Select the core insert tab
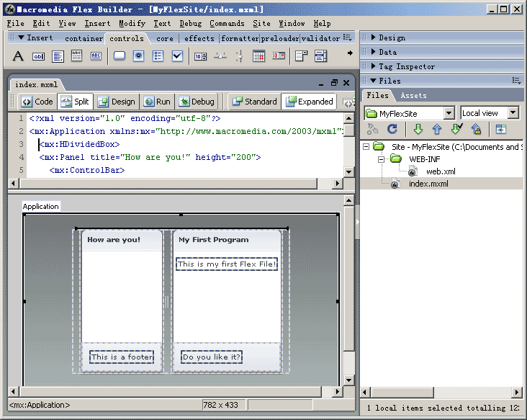Image resolution: width=527 pixels, height=420 pixels. (165, 39)
